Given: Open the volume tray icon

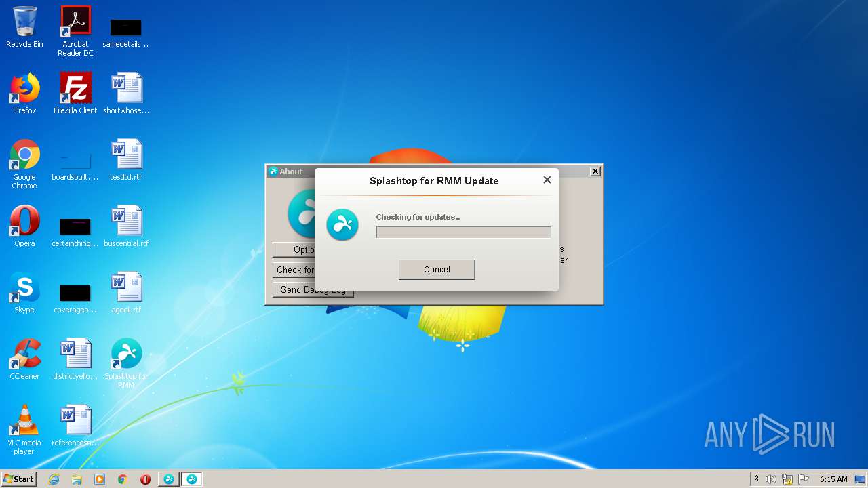Looking at the screenshot, I should [x=771, y=479].
